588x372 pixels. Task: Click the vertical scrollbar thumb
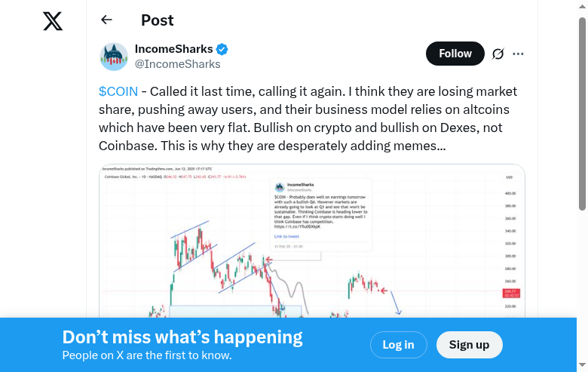pos(582,113)
